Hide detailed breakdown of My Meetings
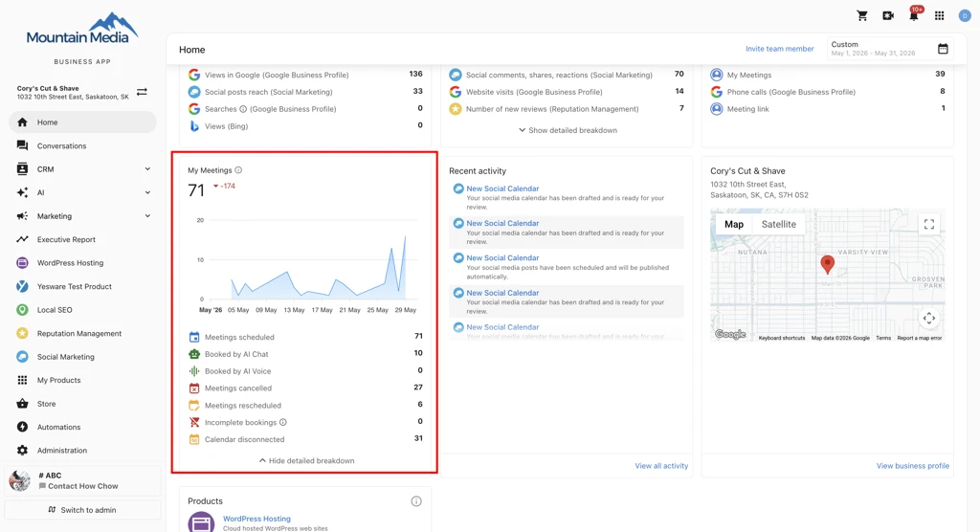Viewport: 980px width, 532px height. (x=306, y=461)
